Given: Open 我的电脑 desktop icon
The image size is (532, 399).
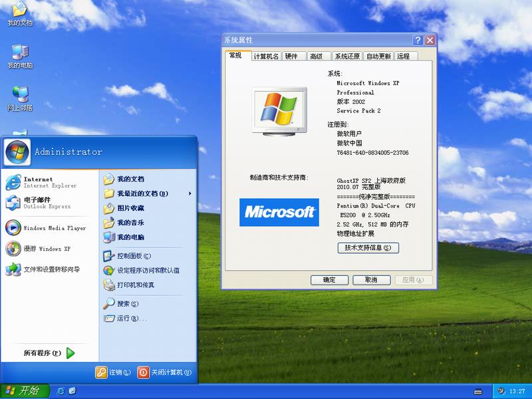Looking at the screenshot, I should (x=20, y=57).
